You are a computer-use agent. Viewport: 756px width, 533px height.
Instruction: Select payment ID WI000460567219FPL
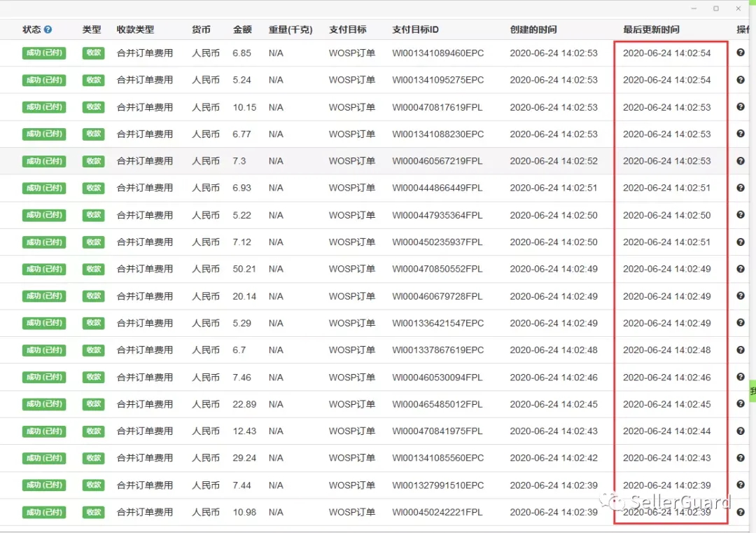click(437, 161)
